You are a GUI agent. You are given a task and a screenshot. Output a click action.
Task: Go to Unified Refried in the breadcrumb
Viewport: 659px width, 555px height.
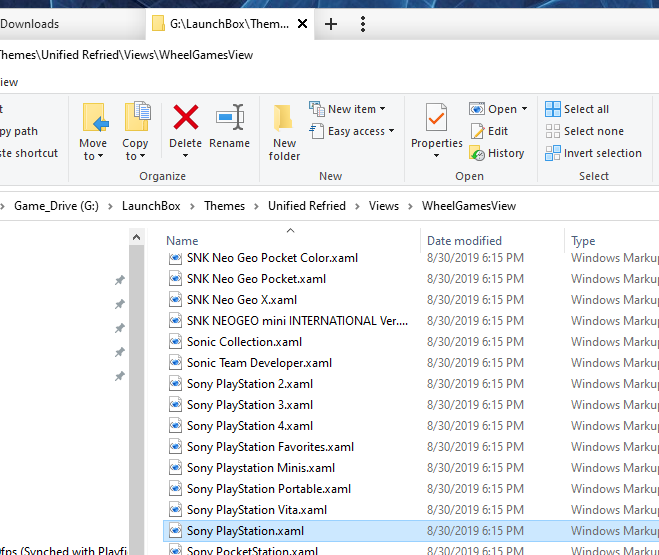(x=307, y=206)
